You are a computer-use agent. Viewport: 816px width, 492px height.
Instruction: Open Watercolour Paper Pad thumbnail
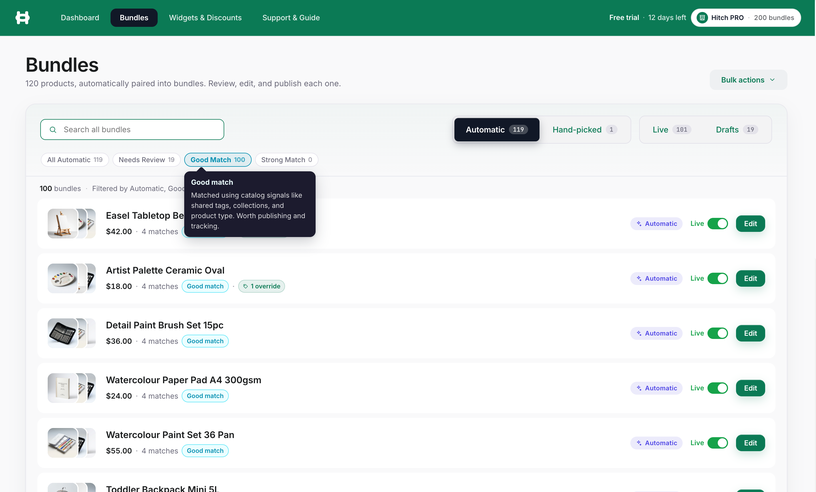click(62, 388)
